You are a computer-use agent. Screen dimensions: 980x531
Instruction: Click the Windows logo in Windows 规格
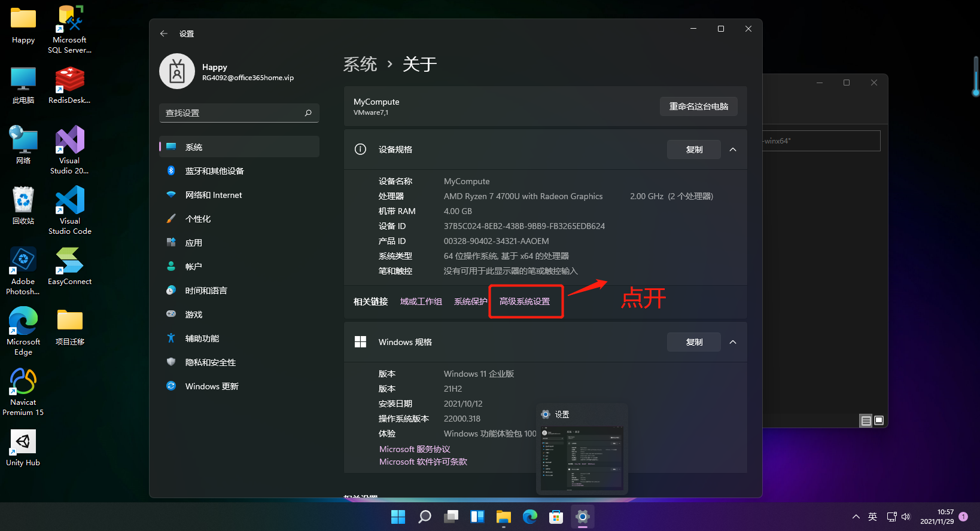coord(360,342)
